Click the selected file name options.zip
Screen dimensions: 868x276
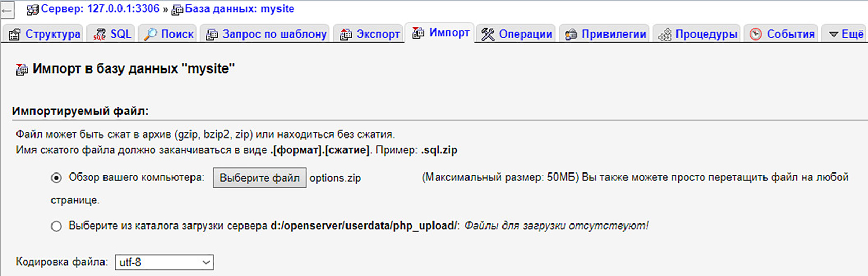335,178
